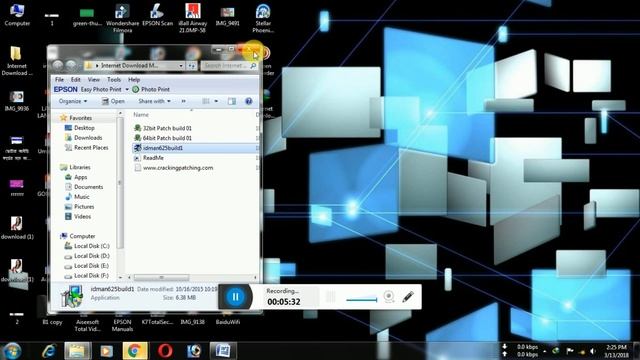
Task: Launch Stellar Phoenix desktop shortcut
Action: [263, 18]
